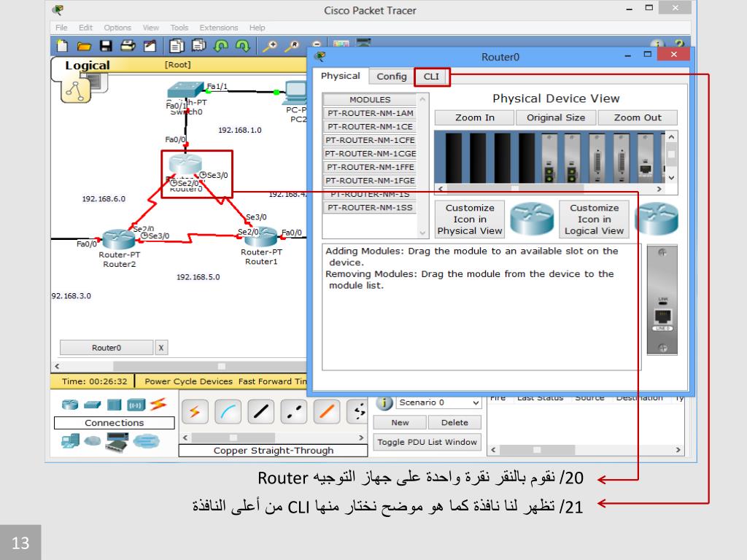This screenshot has width=747, height=560.
Task: Save the network with the floppy icon
Action: coord(106,46)
